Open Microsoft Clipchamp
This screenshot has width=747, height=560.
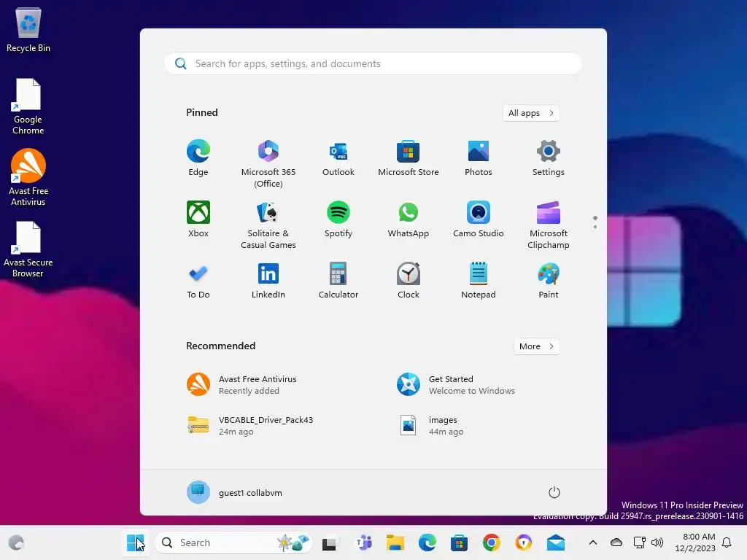[549, 225]
